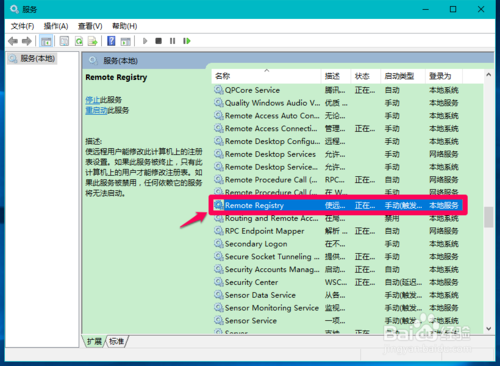
Task: Click the Forward arrow toolbar icon
Action: point(27,41)
